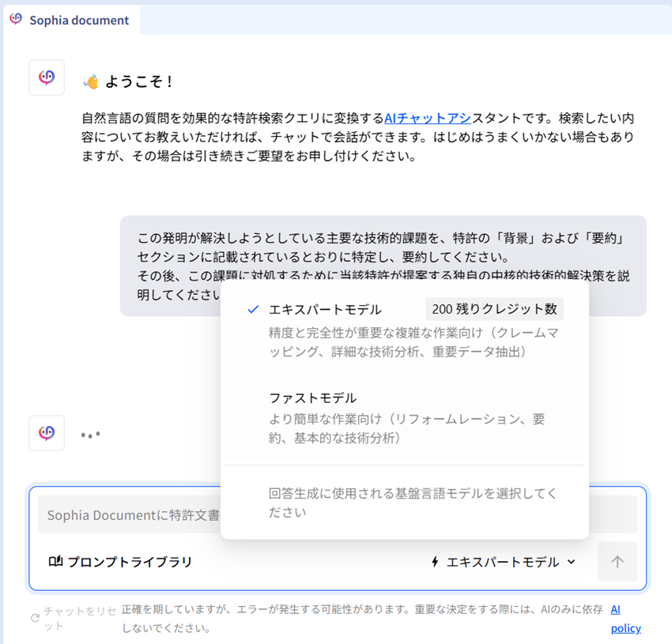Click the 回答生成に使用される基盤言語モデル hint text

point(412,503)
